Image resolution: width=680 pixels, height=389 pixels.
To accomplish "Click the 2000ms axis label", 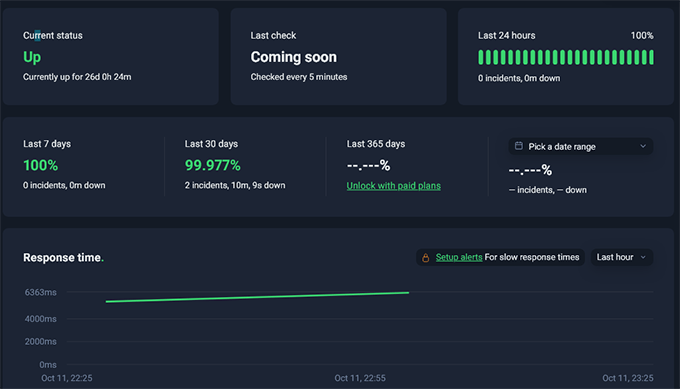I will tap(40, 341).
